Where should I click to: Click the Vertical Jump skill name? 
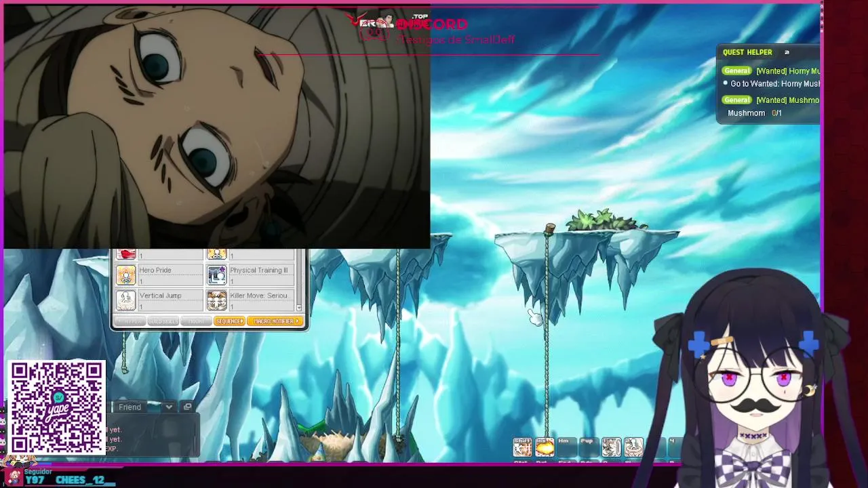[x=160, y=296]
